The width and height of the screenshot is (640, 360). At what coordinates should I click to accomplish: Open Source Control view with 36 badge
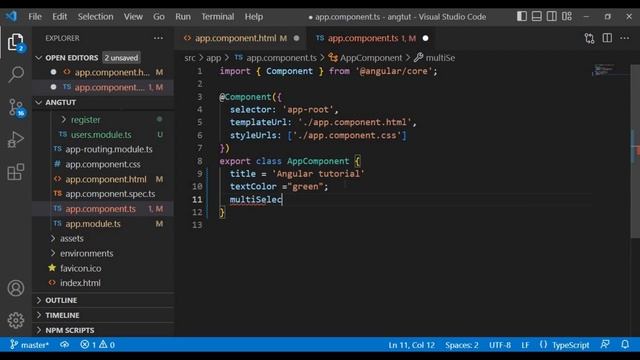pos(16,107)
